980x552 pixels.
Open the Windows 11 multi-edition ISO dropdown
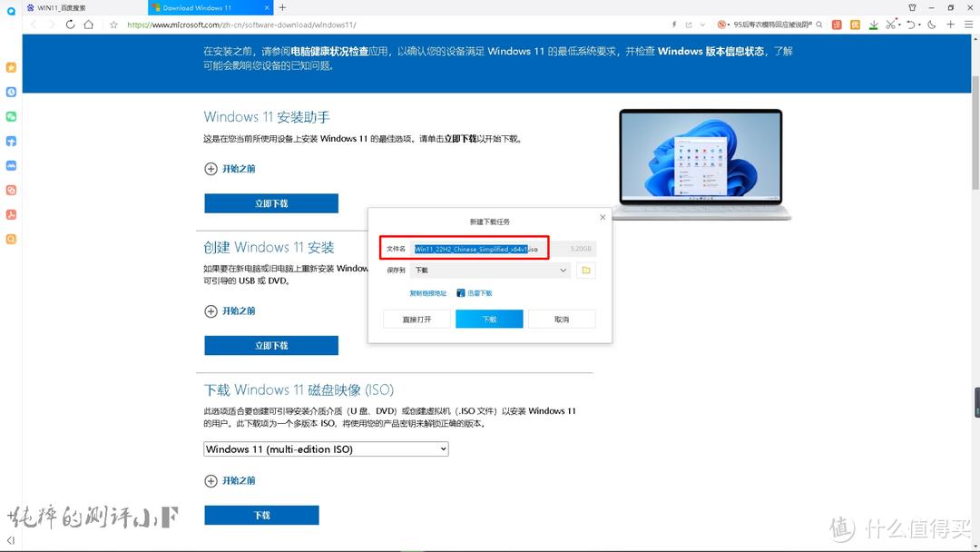pos(325,448)
